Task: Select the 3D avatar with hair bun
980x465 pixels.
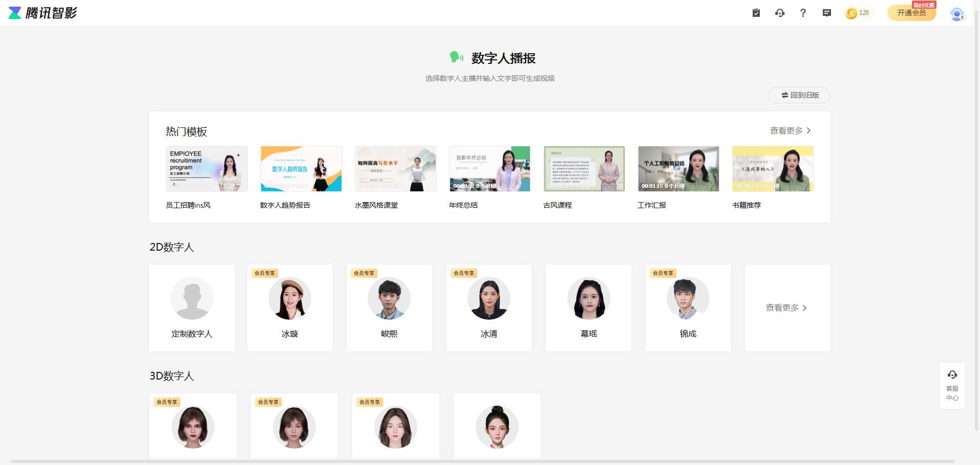Action: pyautogui.click(x=497, y=426)
